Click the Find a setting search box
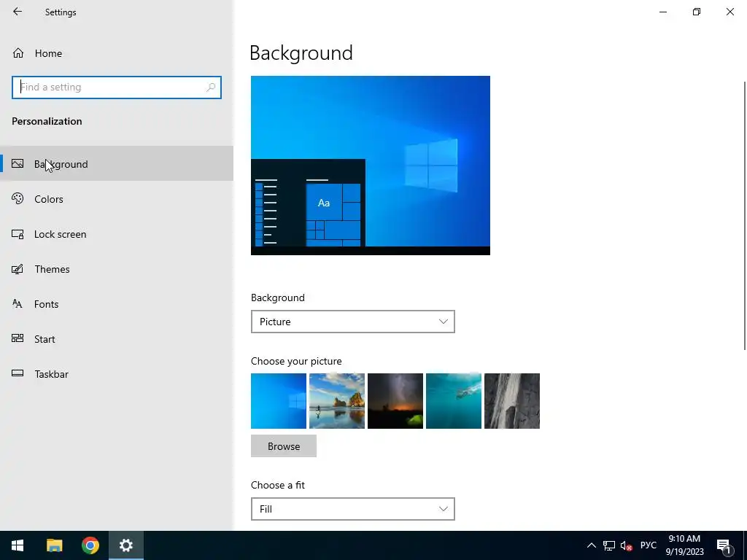The height and width of the screenshot is (560, 747). coord(117,87)
